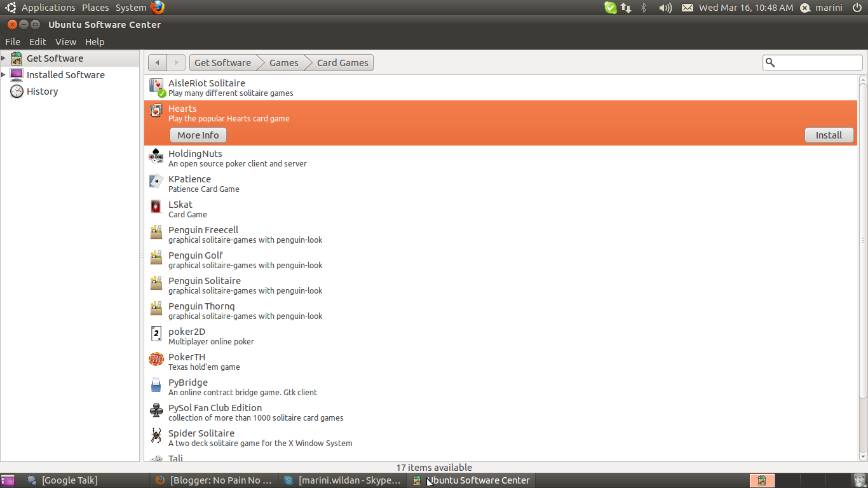Screen dimensions: 868x488
Task: Select the 'PyBridge' title text
Action: 188,383
